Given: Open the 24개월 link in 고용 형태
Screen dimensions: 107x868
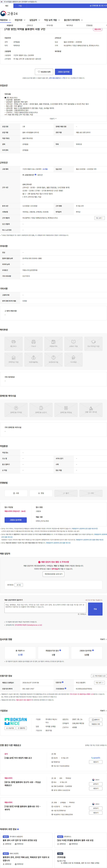Looking at the screenshot, I should (x=45, y=169).
